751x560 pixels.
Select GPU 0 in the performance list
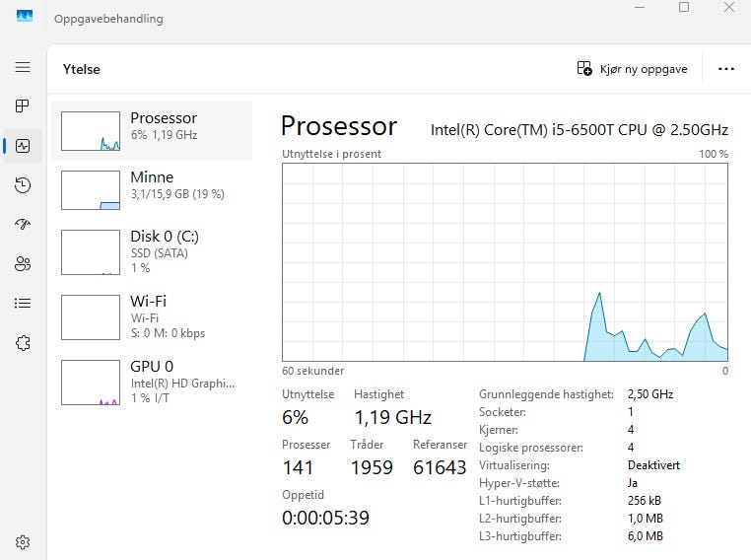152,383
